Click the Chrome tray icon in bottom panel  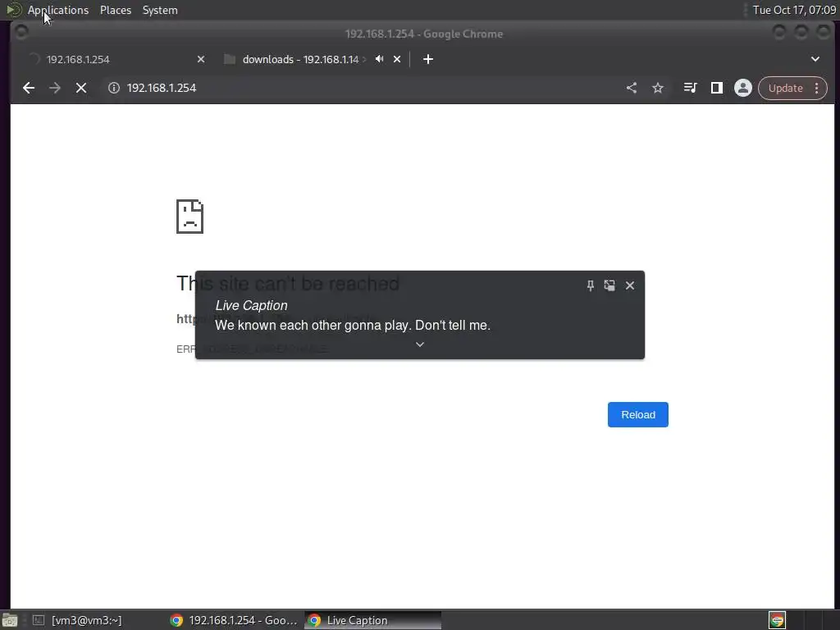[x=777, y=620]
